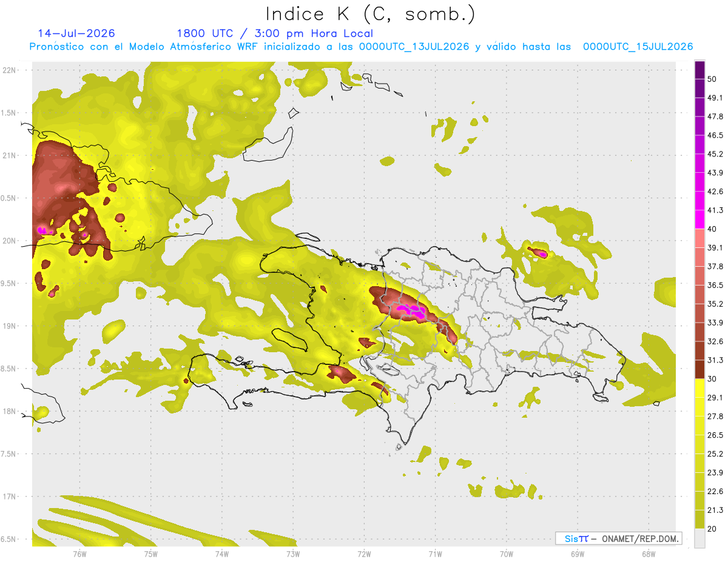Click the longitude label '68W'
This screenshot has width=728, height=562.
649,554
